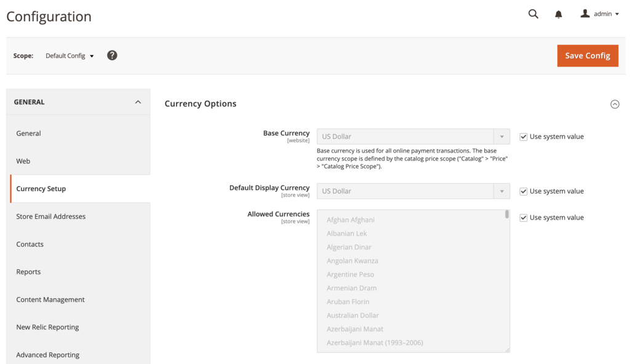The height and width of the screenshot is (364, 630).
Task: Uncheck Use system value for Base Currency
Action: pos(524,136)
